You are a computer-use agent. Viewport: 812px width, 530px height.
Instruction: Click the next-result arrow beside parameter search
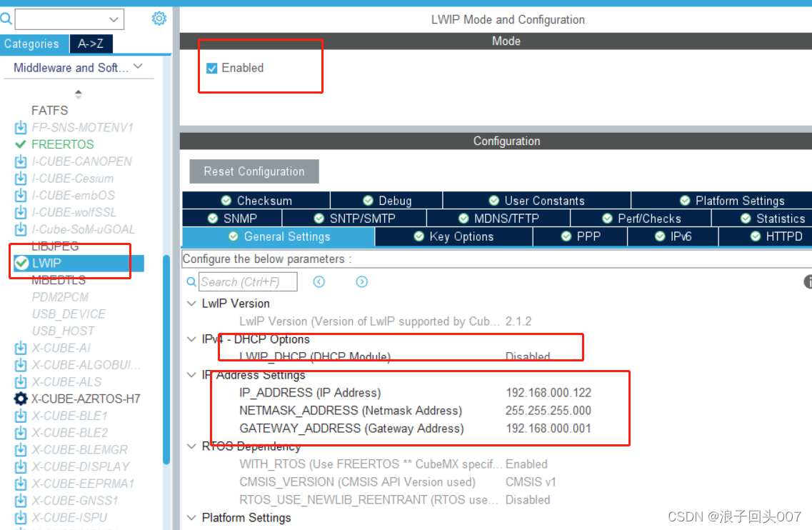point(361,282)
